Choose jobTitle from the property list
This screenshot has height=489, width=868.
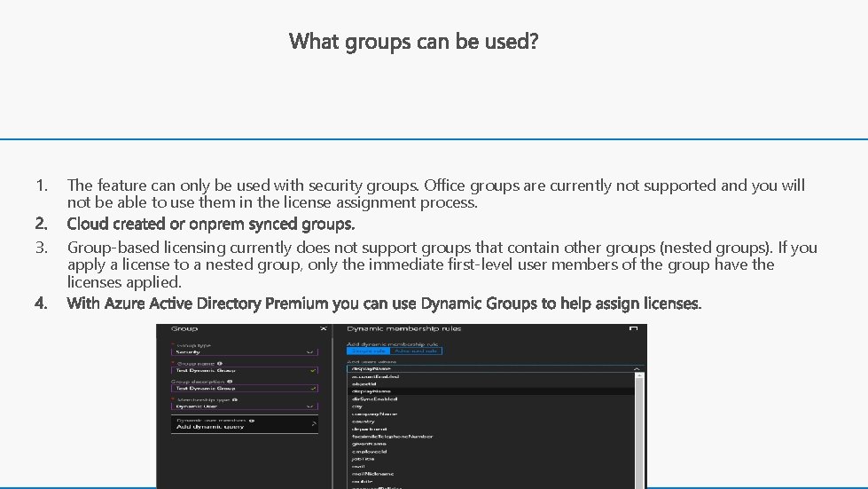[491, 459]
